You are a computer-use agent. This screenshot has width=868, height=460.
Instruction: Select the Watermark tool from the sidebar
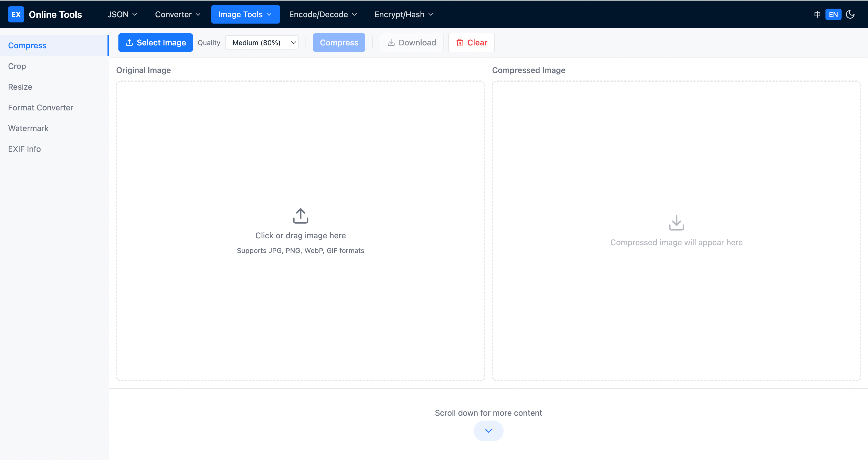tap(28, 128)
